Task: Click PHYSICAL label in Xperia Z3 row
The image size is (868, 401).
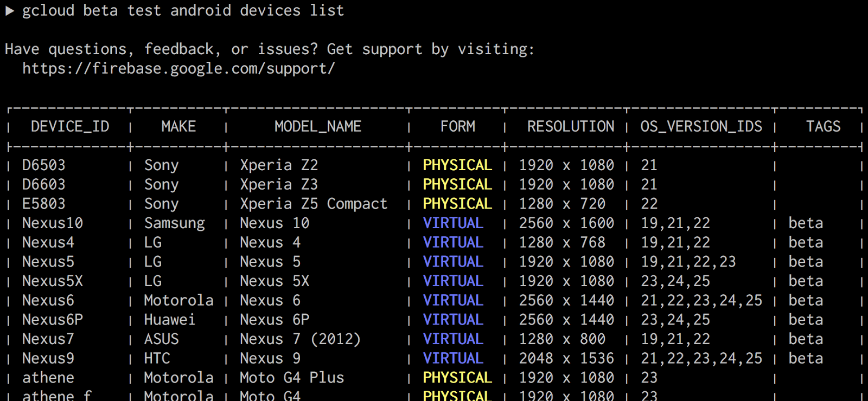Action: 457,185
